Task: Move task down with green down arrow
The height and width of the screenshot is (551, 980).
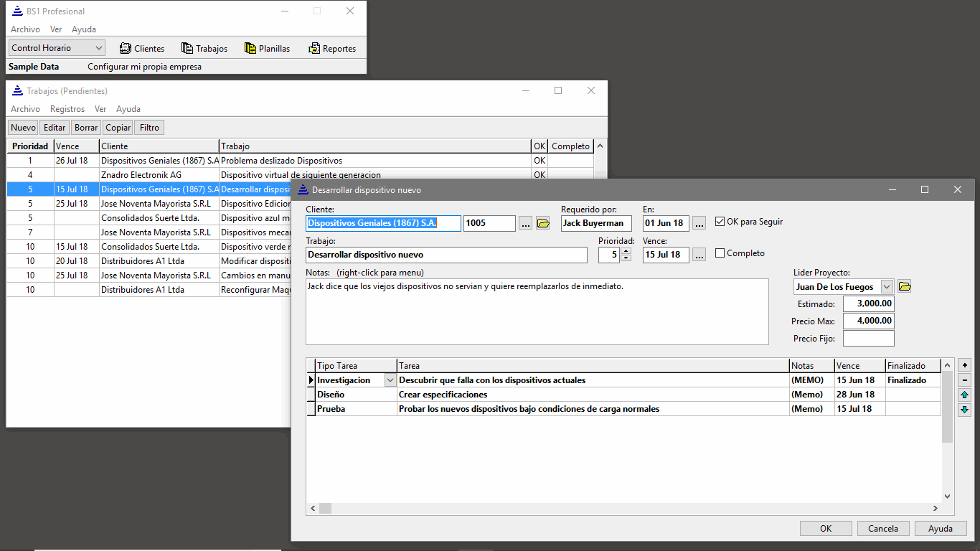Action: coord(964,410)
